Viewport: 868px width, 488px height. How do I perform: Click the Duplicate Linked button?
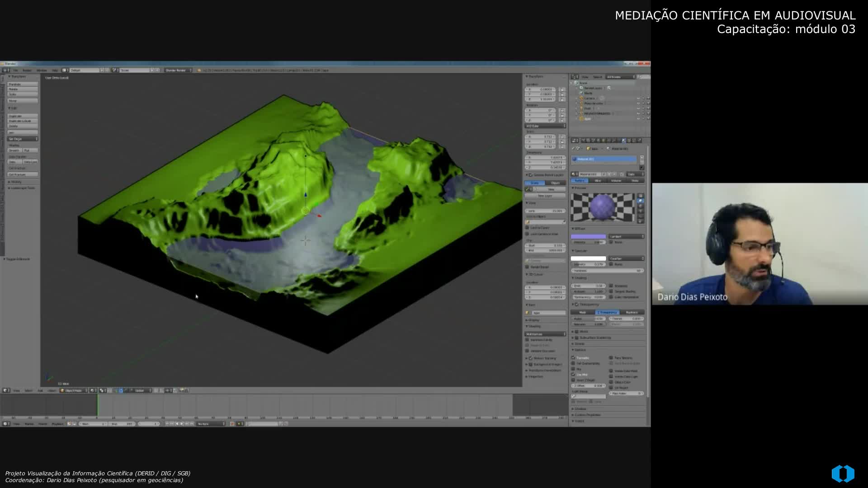tap(23, 121)
